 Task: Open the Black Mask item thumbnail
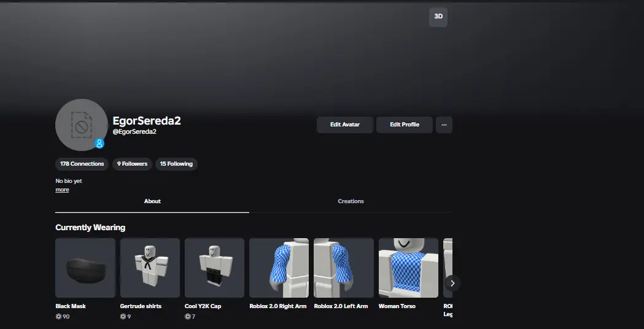coord(85,268)
